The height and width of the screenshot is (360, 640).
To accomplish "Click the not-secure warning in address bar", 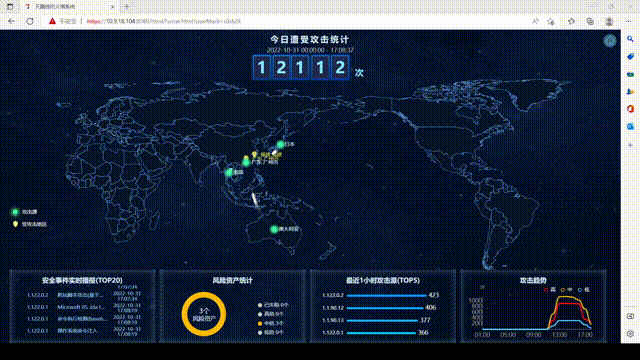I will [63, 21].
